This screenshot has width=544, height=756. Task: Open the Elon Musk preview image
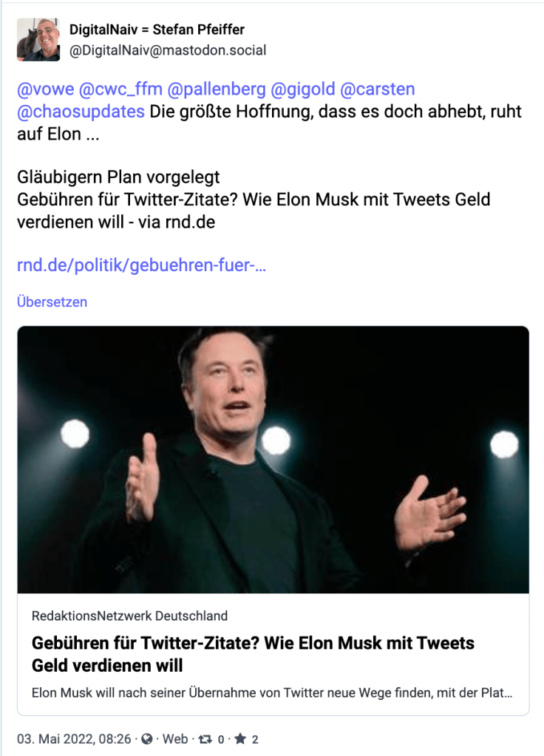[273, 459]
